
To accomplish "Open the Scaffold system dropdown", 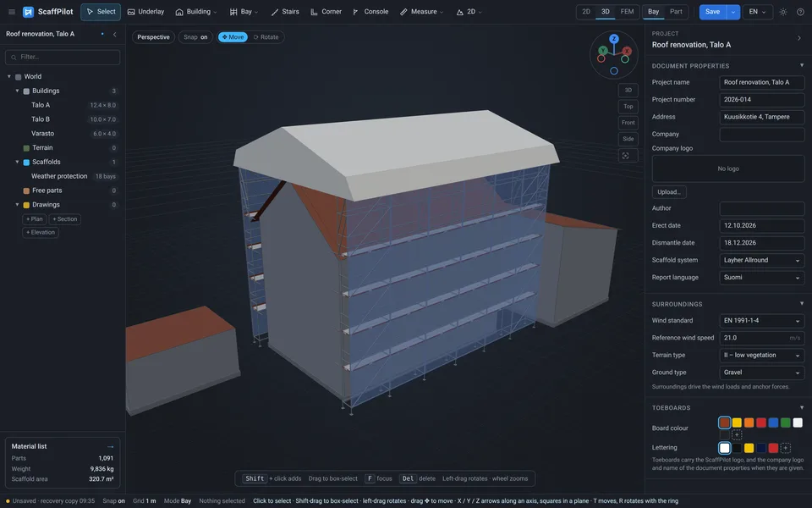I will [x=762, y=260].
